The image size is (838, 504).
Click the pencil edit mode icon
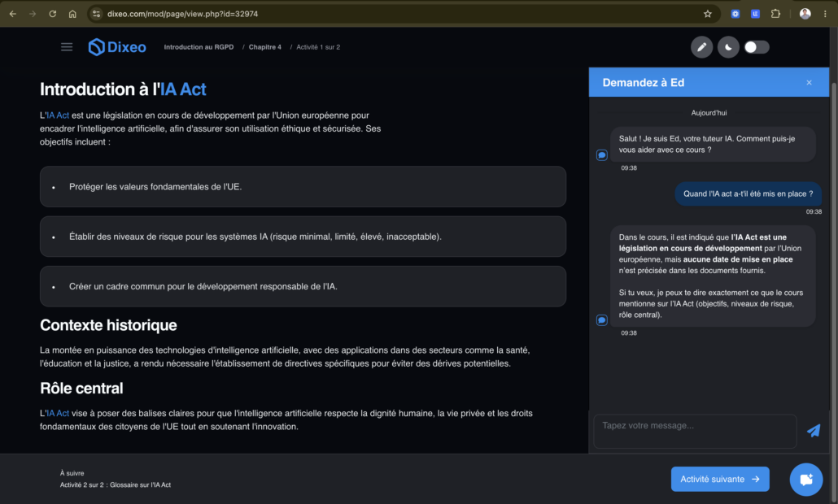pos(701,47)
